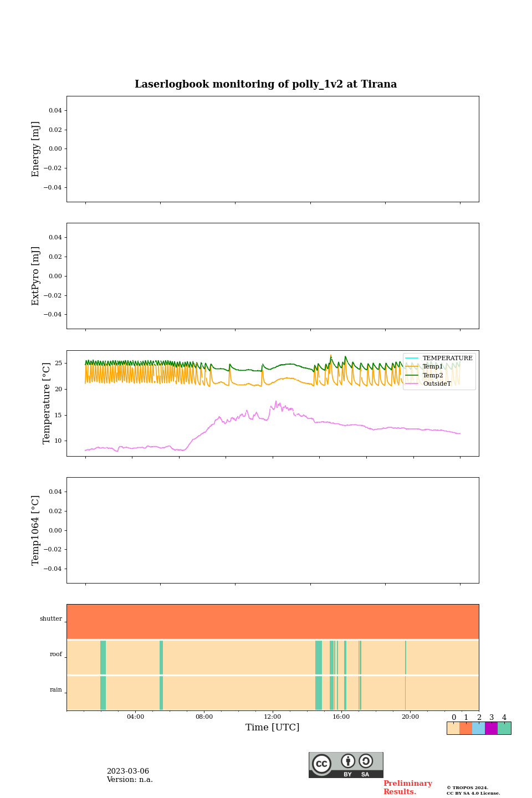Click the © TROPOS 2024 copyright text
This screenshot has width=532, height=798.
tap(467, 787)
